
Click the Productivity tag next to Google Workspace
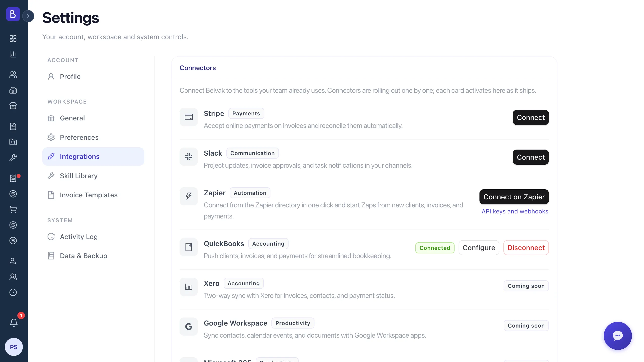click(x=293, y=323)
